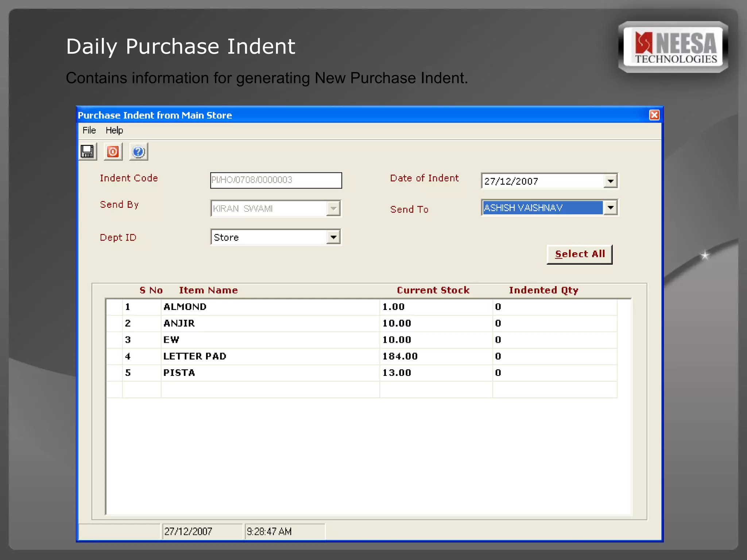This screenshot has height=560, width=747.
Task: Click the Date of Indent value 27/12/2007
Action: 511,181
